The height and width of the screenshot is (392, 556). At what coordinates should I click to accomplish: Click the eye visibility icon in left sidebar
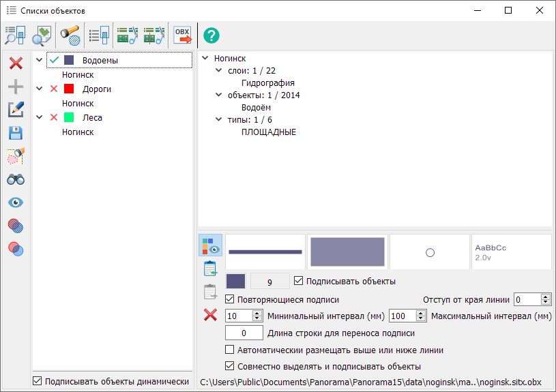tap(16, 202)
